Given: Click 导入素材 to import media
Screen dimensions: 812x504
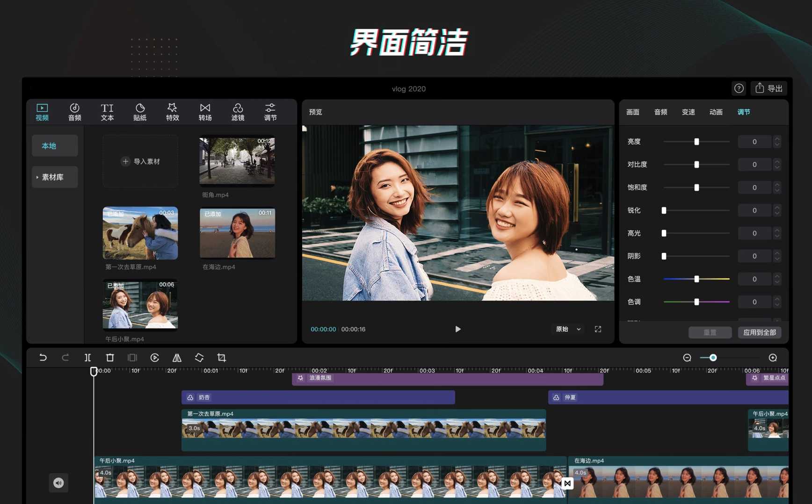Looking at the screenshot, I should coord(140,161).
